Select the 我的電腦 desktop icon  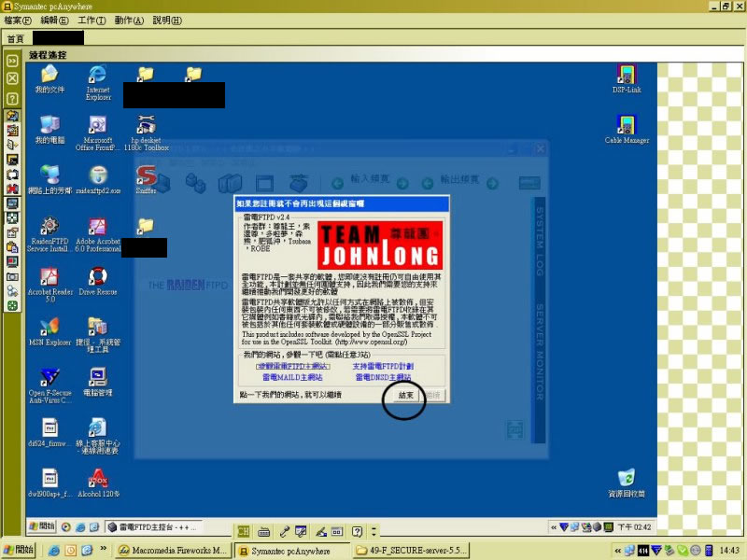pos(49,130)
